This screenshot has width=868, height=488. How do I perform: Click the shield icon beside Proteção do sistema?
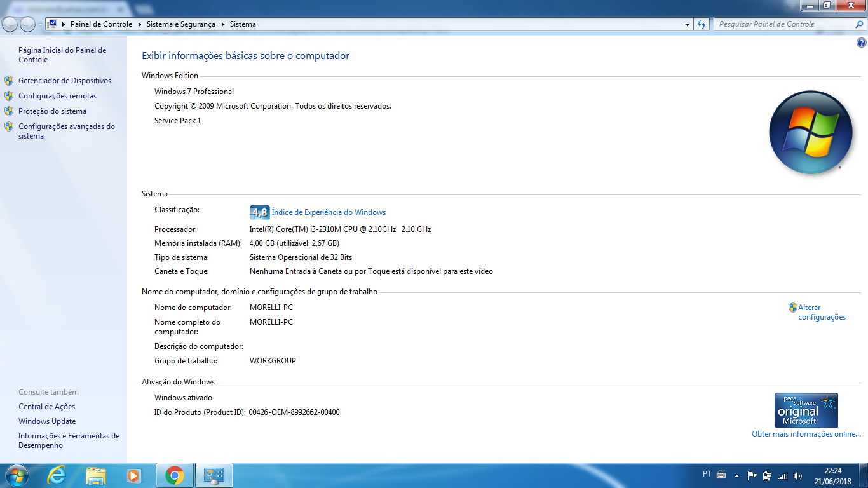9,111
